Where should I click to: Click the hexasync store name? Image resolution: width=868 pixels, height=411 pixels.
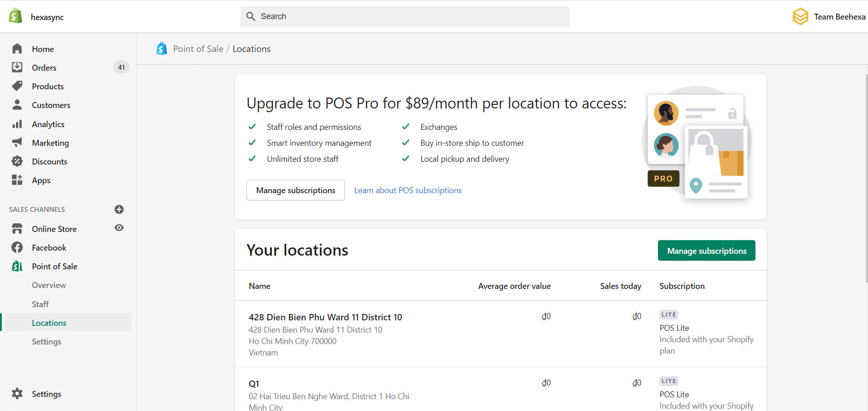pos(47,17)
